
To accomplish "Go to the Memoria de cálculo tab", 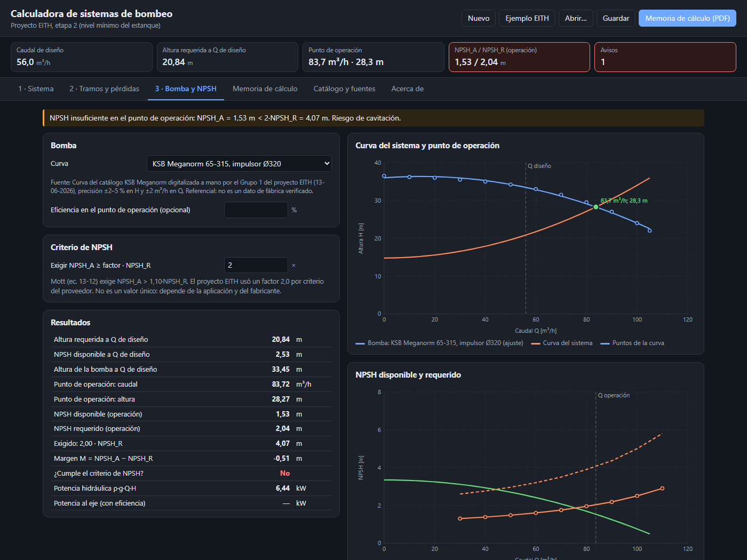I will 265,89.
